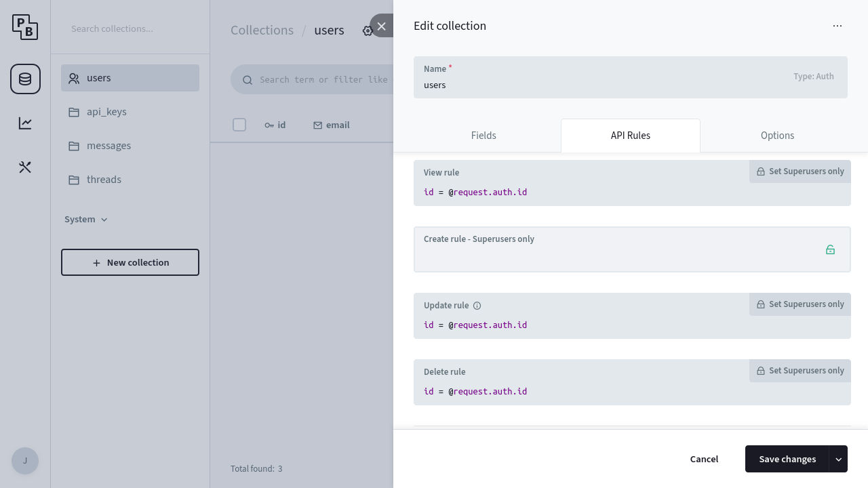Click the key icon beside id column

(268, 125)
